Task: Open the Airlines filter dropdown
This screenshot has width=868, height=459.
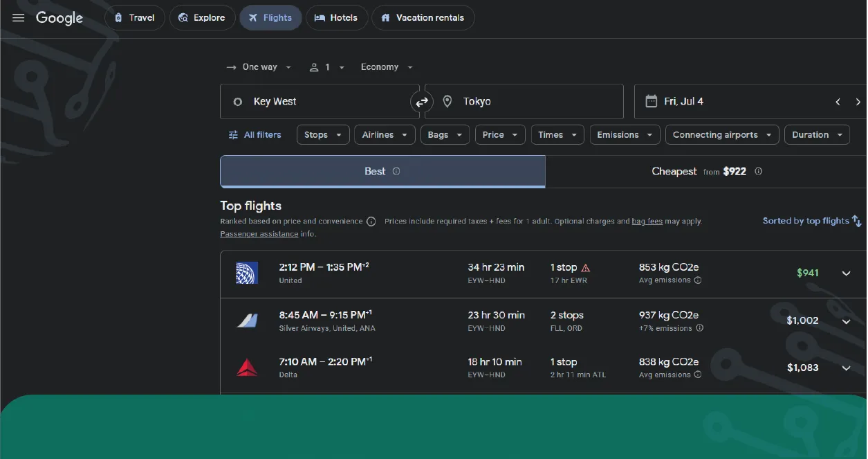Action: 385,134
